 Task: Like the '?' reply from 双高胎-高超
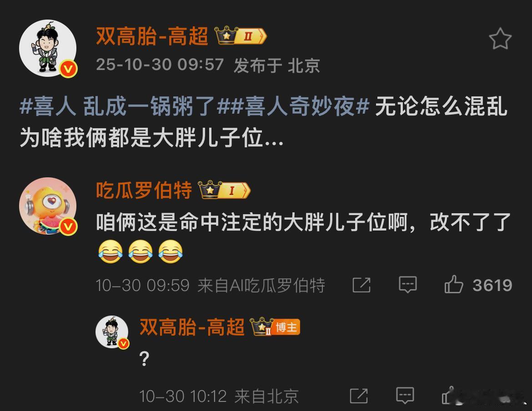(x=451, y=396)
